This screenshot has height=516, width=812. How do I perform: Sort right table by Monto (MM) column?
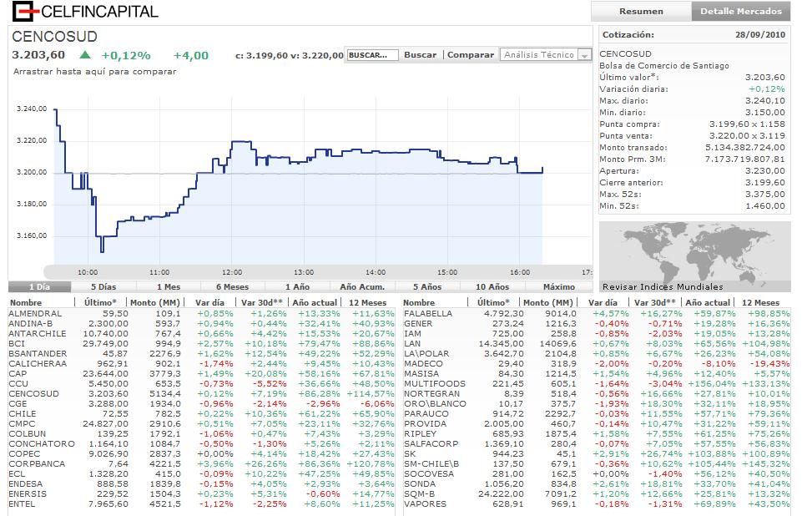pyautogui.click(x=548, y=302)
